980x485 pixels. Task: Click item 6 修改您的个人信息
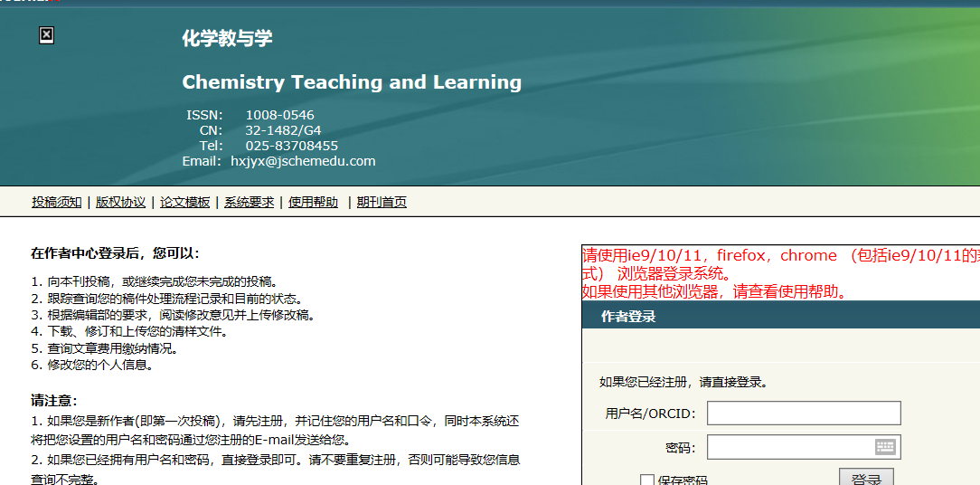[92, 365]
